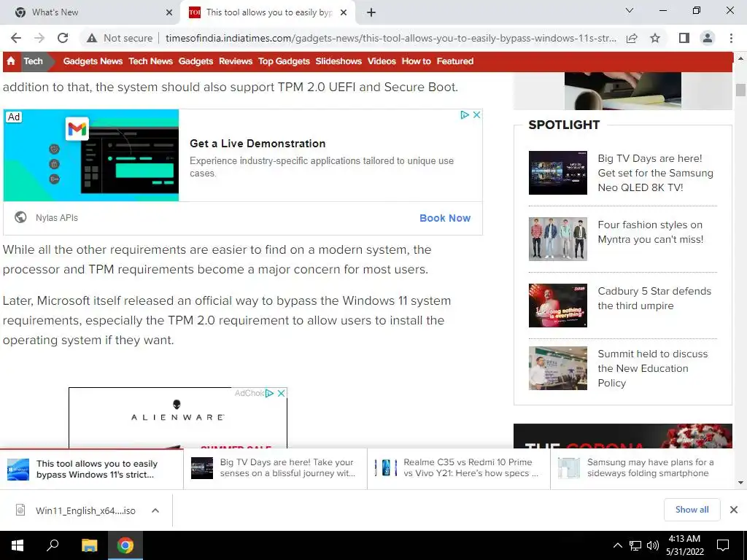The image size is (747, 560).
Task: Expand the tab search dropdown arrow
Action: 630,10
